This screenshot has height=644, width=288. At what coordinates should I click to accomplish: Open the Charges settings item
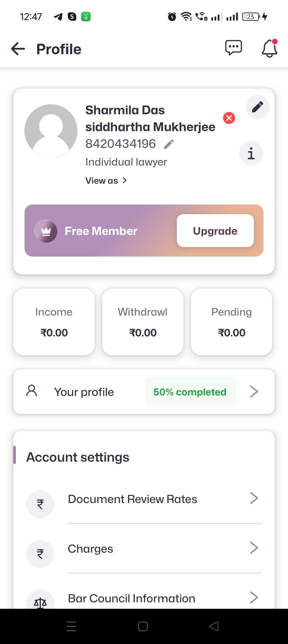[x=91, y=549]
